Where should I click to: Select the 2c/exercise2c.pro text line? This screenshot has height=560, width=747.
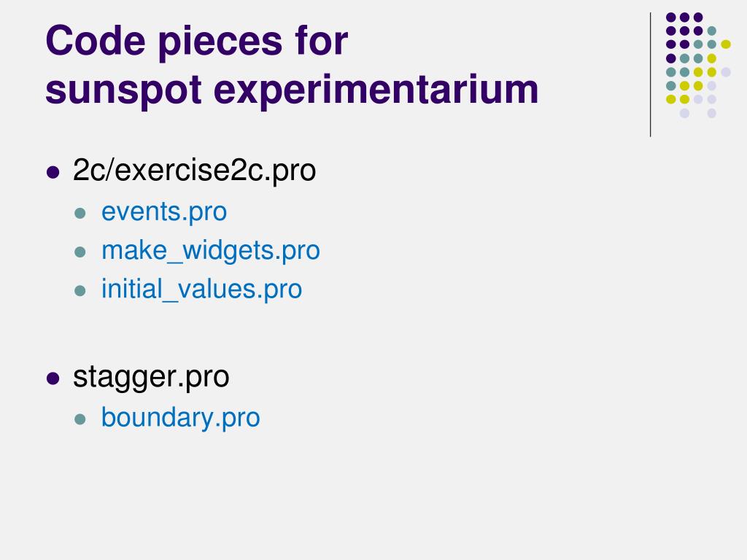(x=194, y=170)
